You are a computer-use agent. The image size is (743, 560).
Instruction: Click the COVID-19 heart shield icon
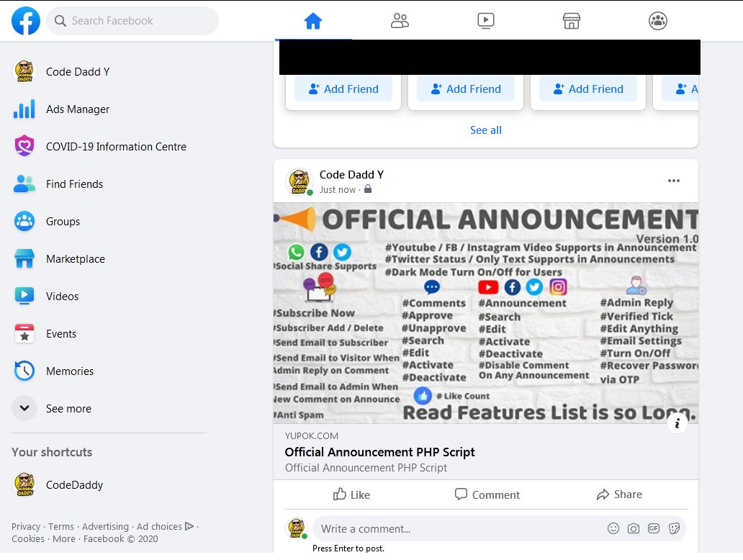point(24,145)
